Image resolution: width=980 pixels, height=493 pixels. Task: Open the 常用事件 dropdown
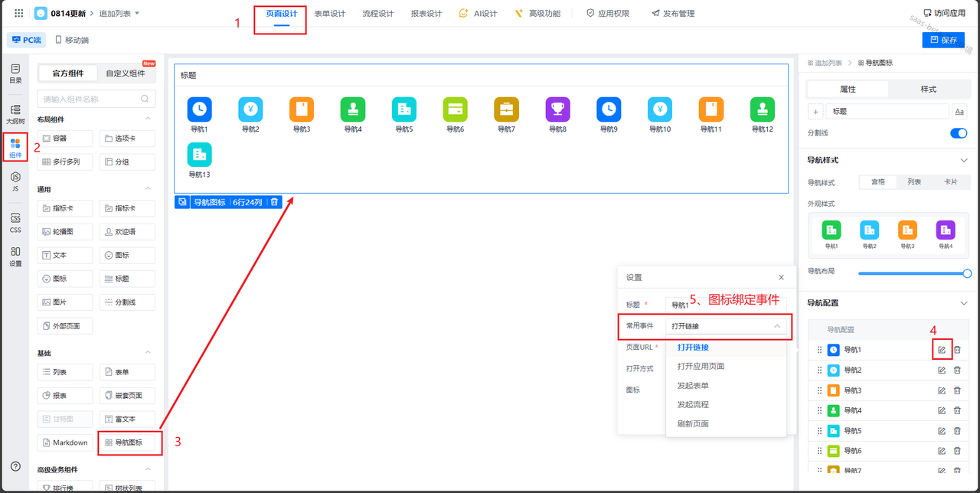click(726, 326)
